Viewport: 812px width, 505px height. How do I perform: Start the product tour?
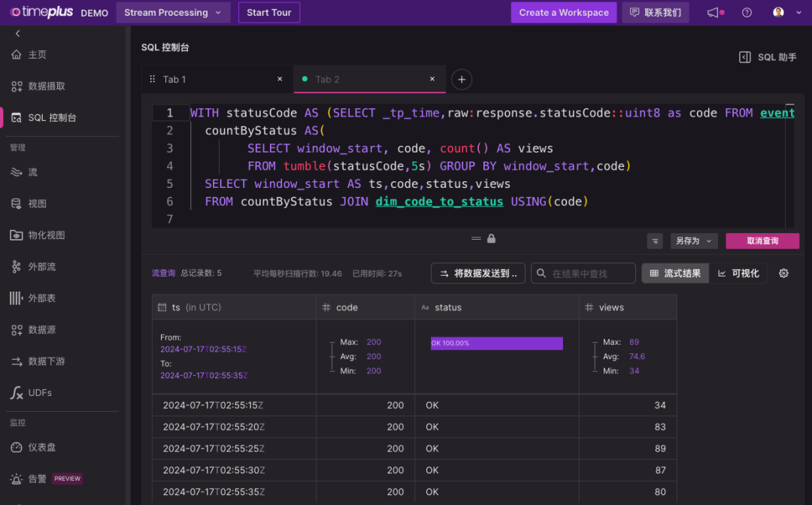(x=268, y=13)
